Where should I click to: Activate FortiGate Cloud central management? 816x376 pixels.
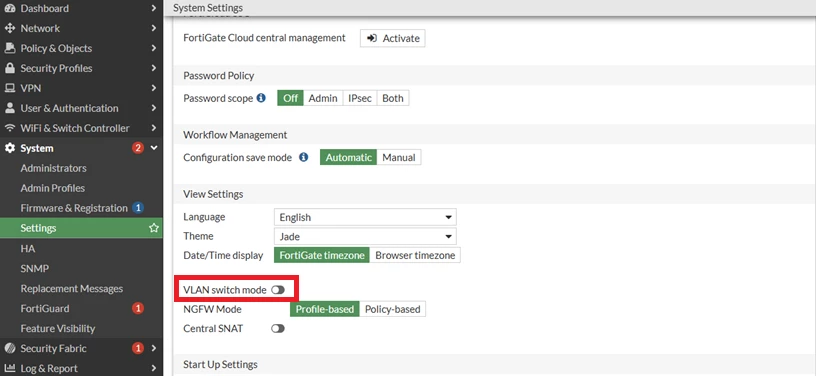pyautogui.click(x=392, y=38)
